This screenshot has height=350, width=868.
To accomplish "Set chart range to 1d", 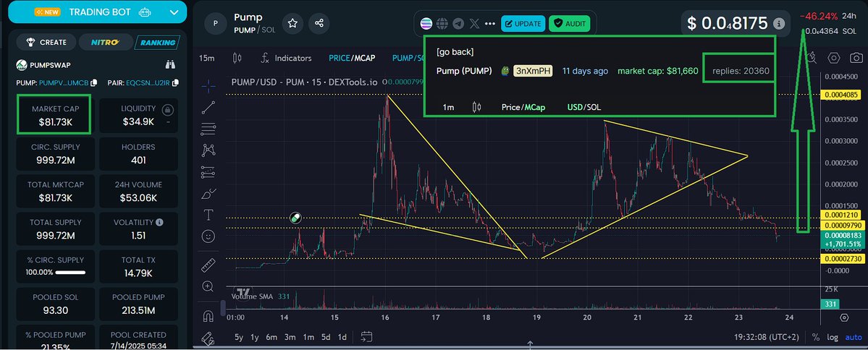I will coord(342,337).
